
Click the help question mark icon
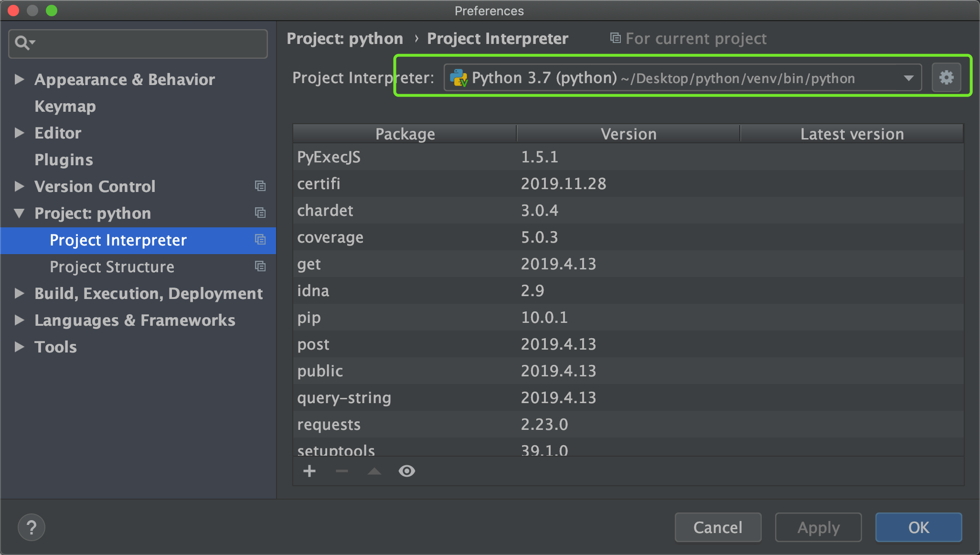[x=32, y=527]
